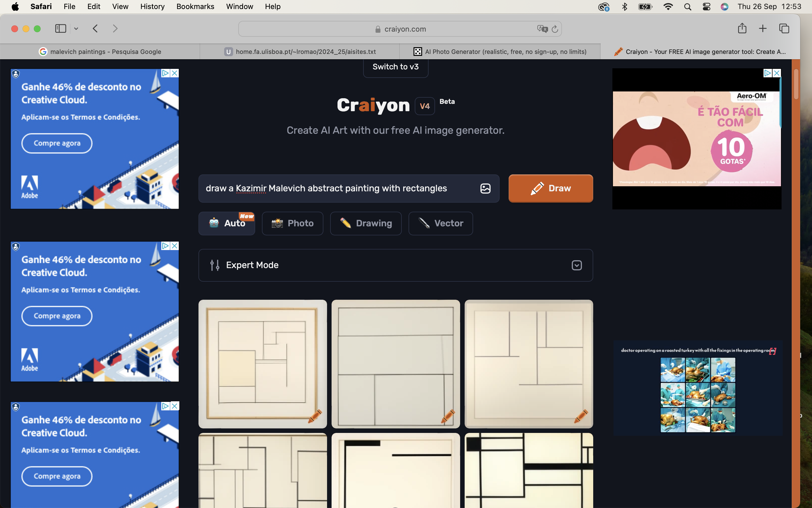This screenshot has width=812, height=508.
Task: Go back to previous page
Action: tap(95, 29)
